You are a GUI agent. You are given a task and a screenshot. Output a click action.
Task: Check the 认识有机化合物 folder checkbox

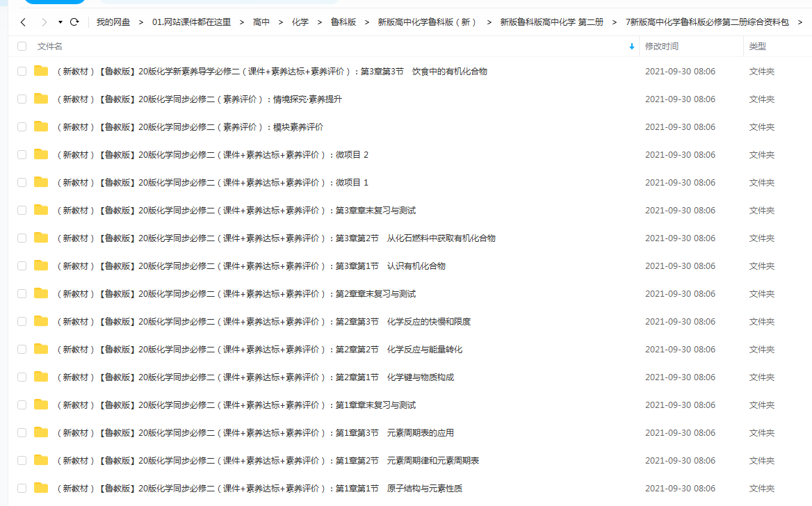click(22, 266)
